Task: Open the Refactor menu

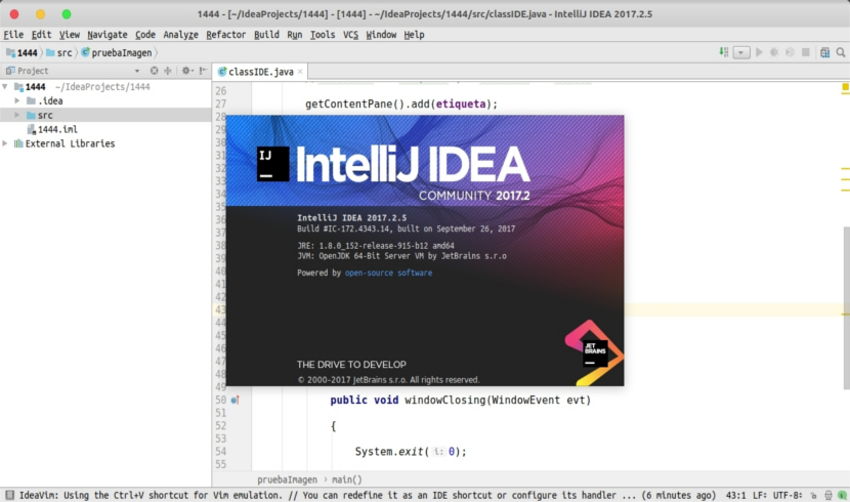Action: [226, 35]
